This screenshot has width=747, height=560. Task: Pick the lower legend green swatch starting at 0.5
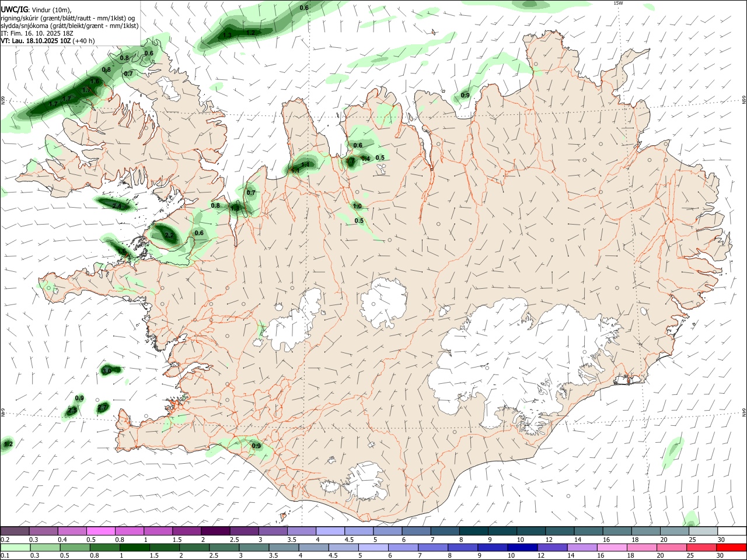[75, 548]
